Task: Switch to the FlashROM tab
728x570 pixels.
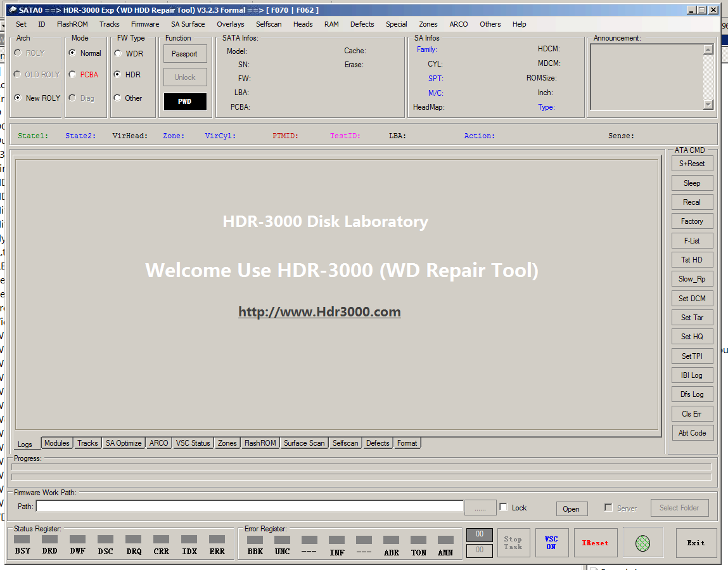Action: (x=260, y=443)
